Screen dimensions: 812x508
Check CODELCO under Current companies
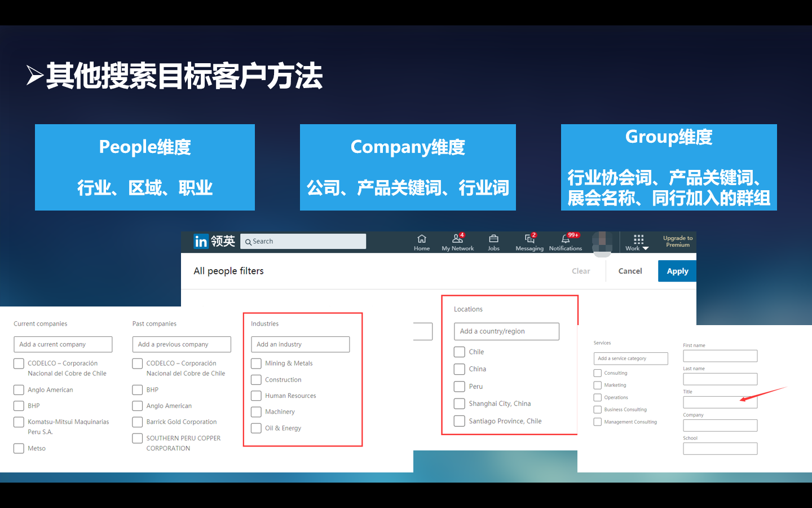(18, 363)
